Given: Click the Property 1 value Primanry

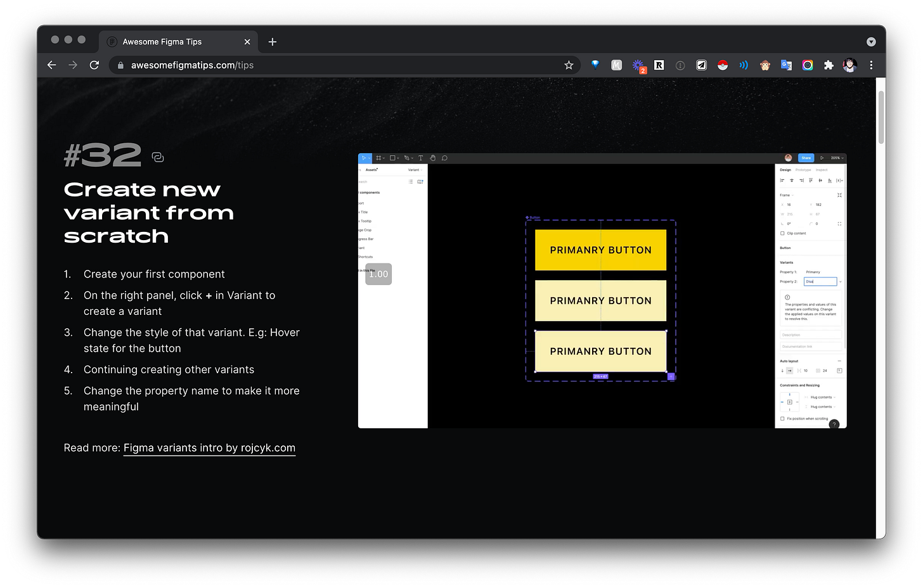Looking at the screenshot, I should pos(813,272).
